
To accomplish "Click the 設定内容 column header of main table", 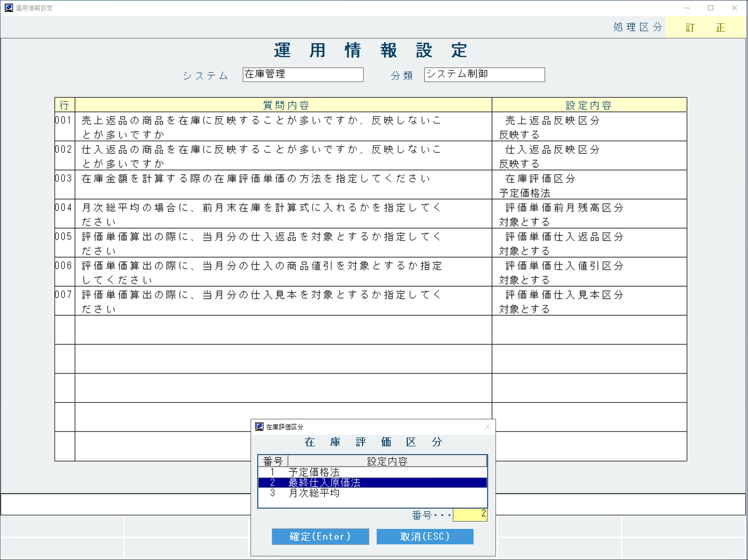I will pos(590,105).
